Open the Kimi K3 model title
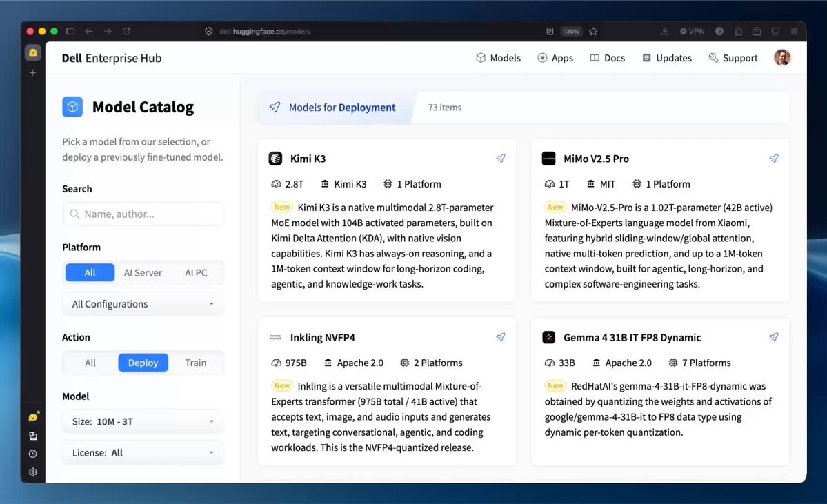Screen dimensions: 827x504 [308, 158]
